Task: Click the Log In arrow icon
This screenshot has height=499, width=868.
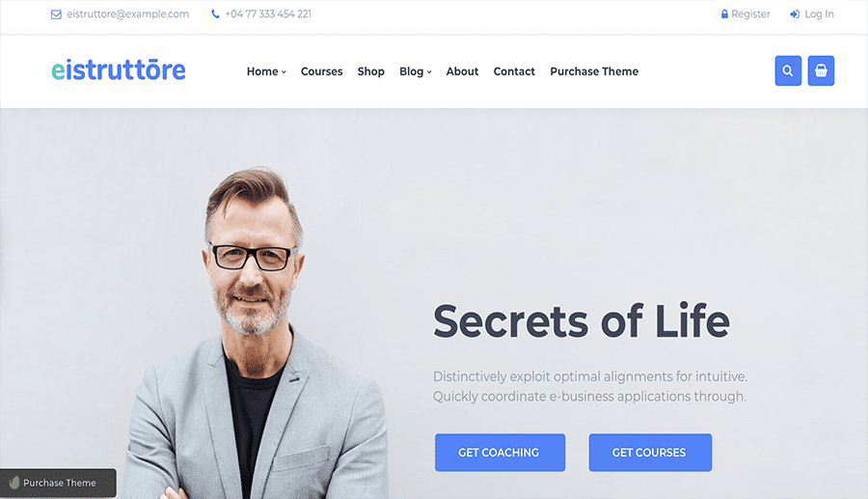Action: [x=795, y=14]
